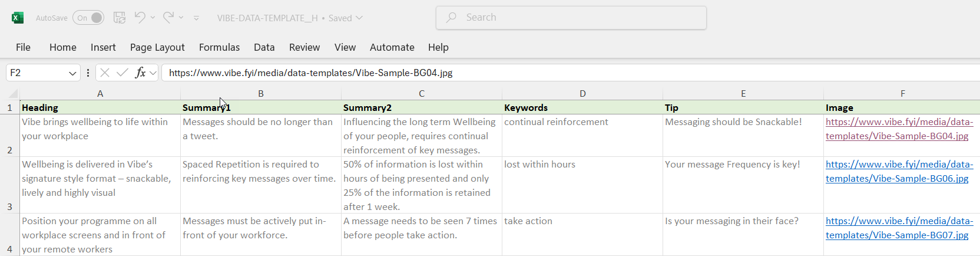Select row 4 header
Image resolution: width=980 pixels, height=256 pixels.
9,235
